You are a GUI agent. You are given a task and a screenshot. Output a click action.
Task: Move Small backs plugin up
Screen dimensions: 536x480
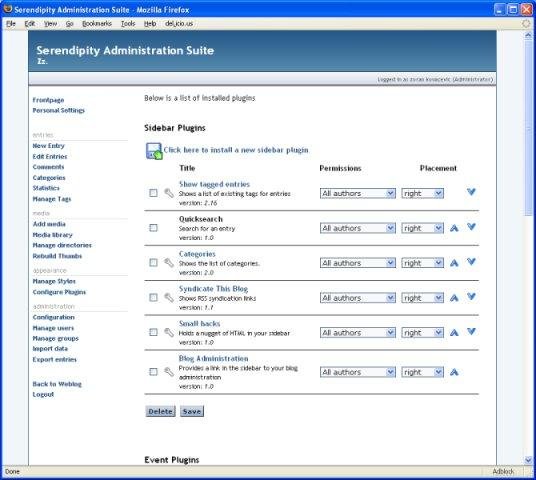(x=454, y=333)
